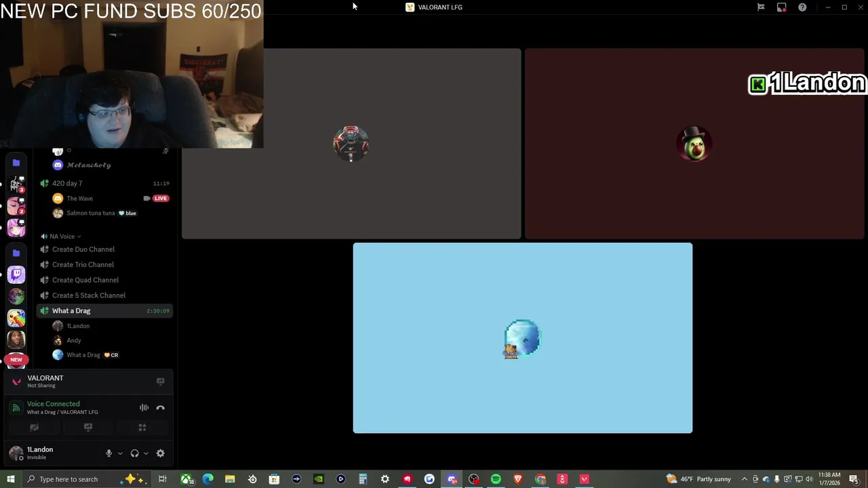This screenshot has height=488, width=868.
Task: Open Discord taskbar icon
Action: (452, 479)
